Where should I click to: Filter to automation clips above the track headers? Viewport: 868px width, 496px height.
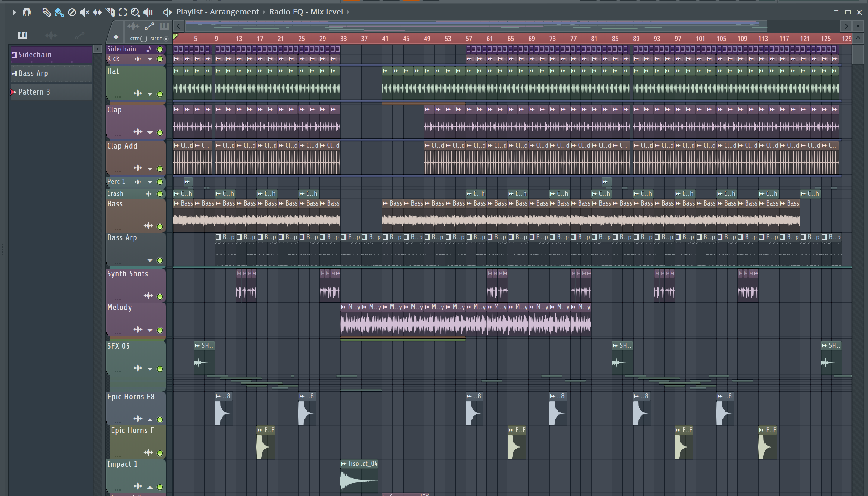point(149,26)
